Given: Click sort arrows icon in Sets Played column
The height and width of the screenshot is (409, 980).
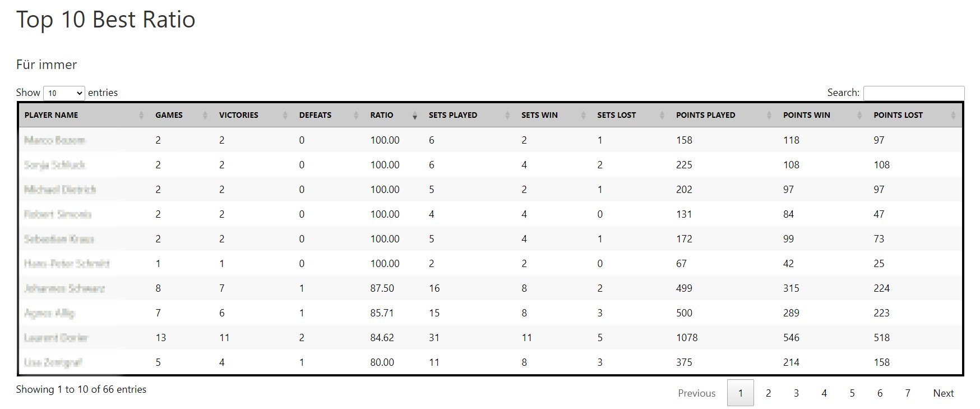Looking at the screenshot, I should (x=507, y=115).
